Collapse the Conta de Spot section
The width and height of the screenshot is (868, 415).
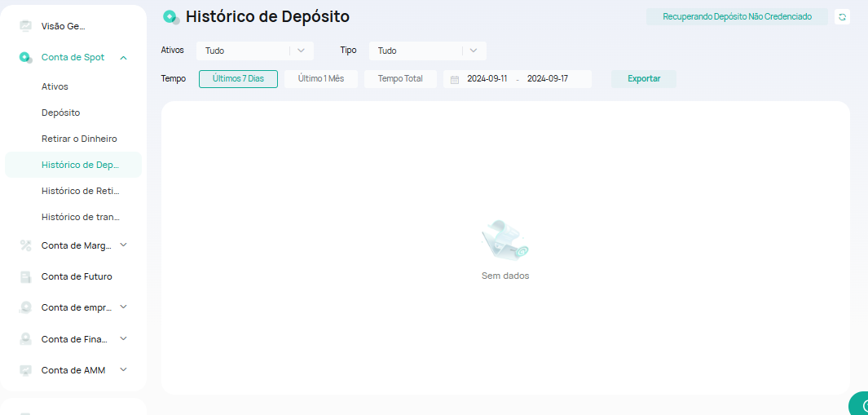click(x=123, y=57)
